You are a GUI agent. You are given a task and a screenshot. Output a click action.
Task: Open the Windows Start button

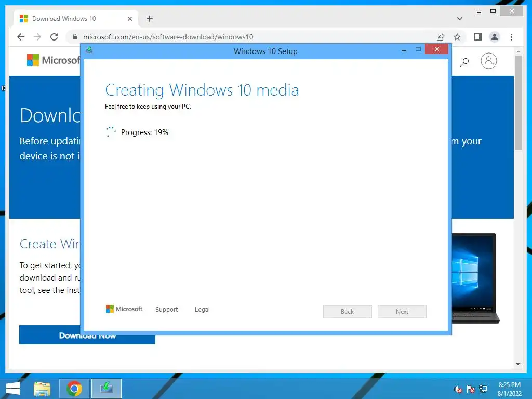tap(13, 389)
